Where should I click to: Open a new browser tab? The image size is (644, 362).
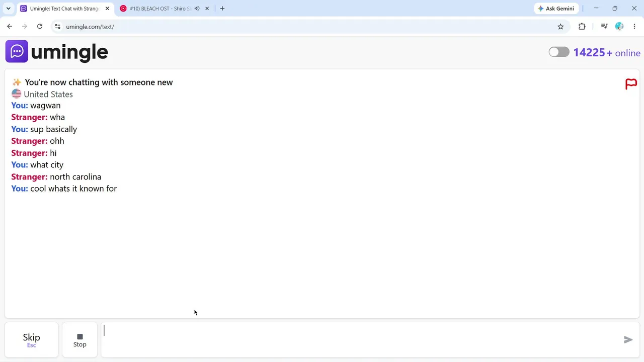click(x=222, y=9)
